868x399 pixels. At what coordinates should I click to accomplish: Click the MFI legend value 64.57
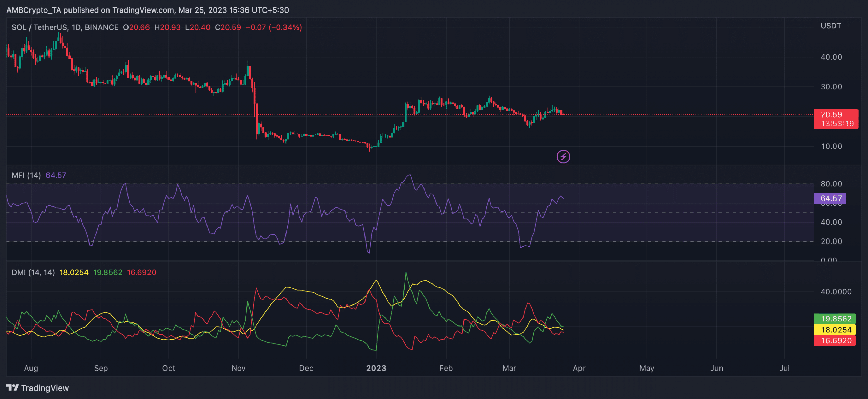pyautogui.click(x=56, y=175)
